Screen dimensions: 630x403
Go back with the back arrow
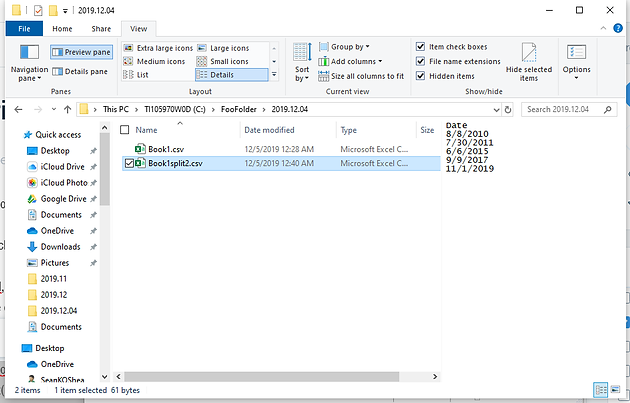pyautogui.click(x=18, y=109)
